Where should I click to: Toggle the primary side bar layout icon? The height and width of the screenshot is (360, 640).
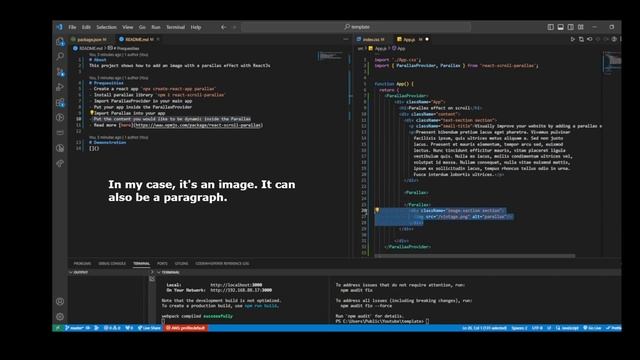(551, 27)
